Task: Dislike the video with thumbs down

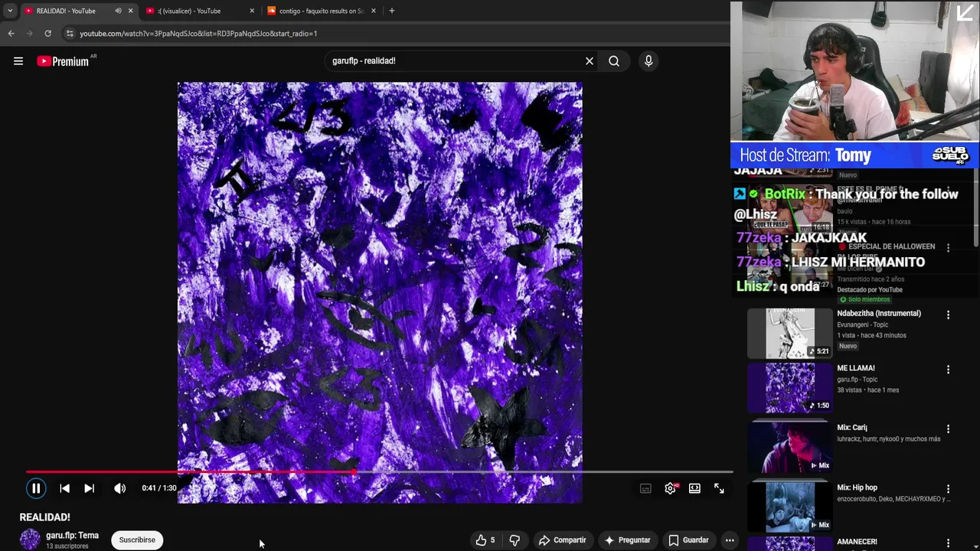Action: (x=514, y=540)
